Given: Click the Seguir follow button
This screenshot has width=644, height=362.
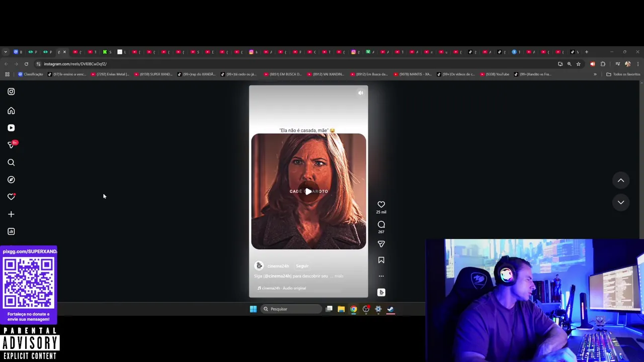Looking at the screenshot, I should 302,266.
